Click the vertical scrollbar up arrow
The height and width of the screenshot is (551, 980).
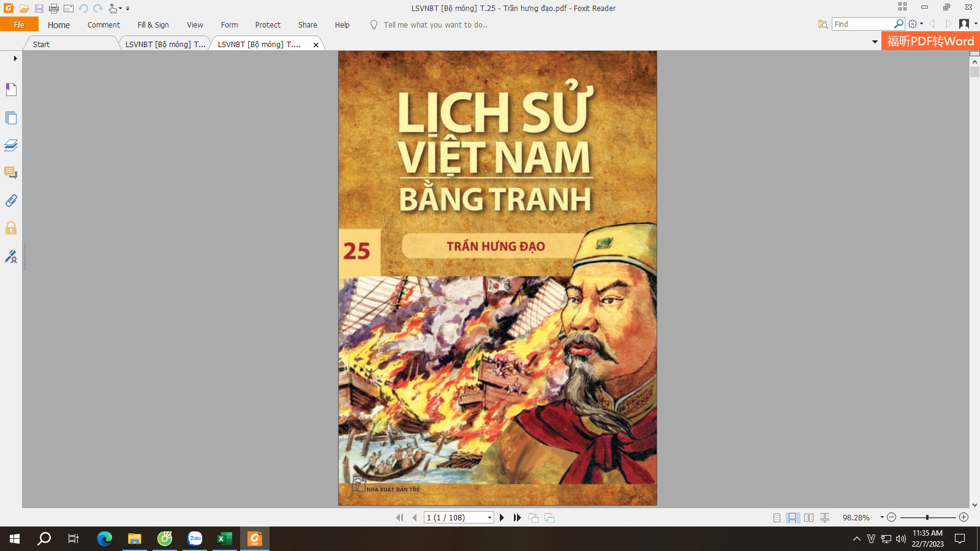click(x=974, y=62)
